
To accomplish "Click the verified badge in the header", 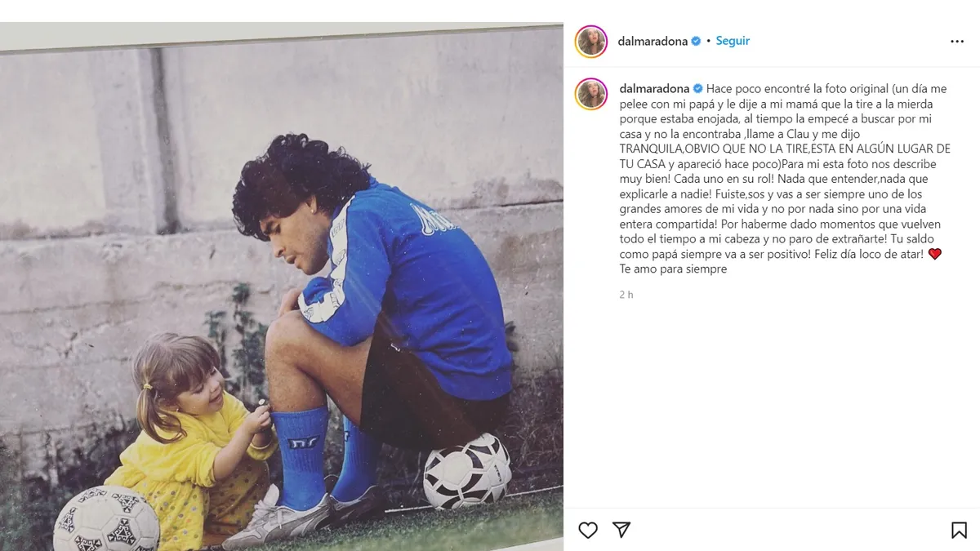I will coord(696,41).
